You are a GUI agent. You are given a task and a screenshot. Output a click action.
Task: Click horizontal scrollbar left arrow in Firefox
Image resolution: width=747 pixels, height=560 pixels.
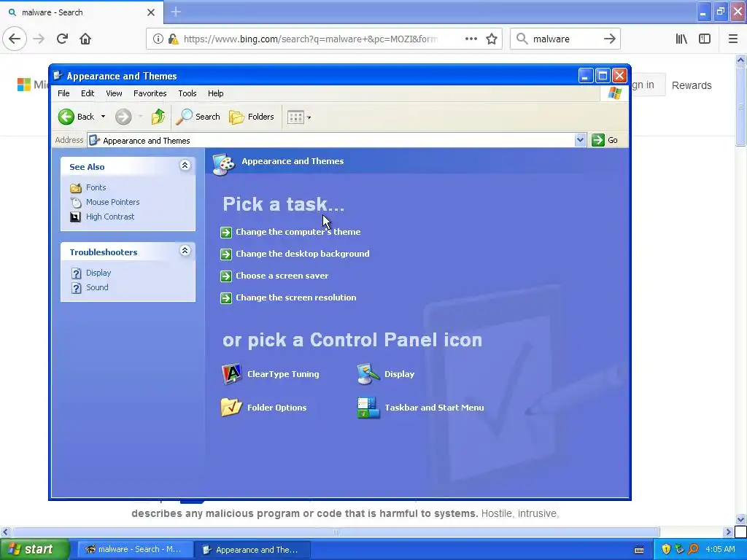click(5, 532)
